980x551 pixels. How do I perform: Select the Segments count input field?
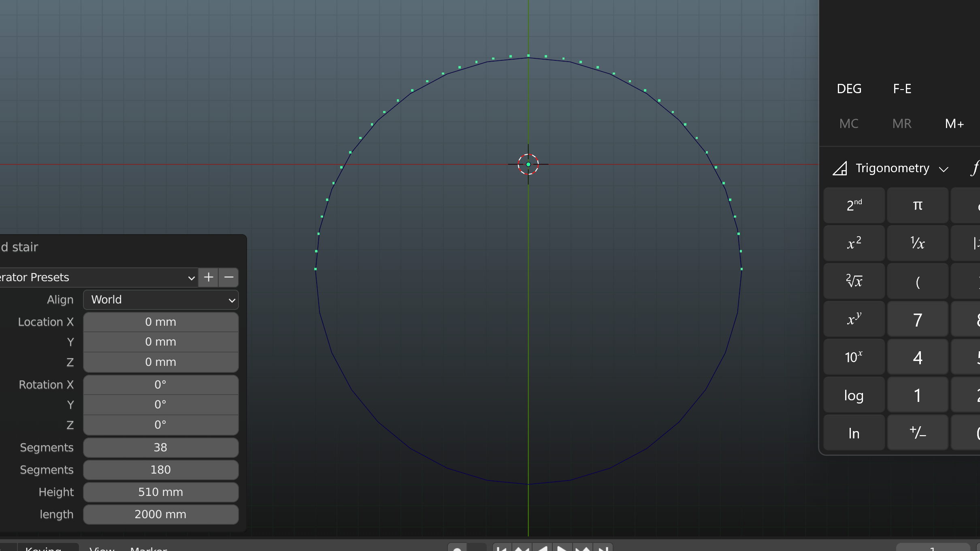160,447
